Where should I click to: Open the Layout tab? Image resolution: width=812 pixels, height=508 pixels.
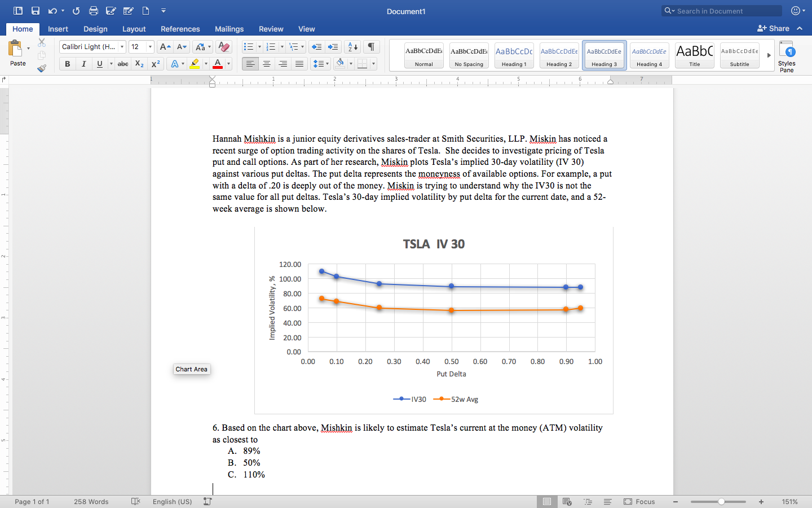134,29
